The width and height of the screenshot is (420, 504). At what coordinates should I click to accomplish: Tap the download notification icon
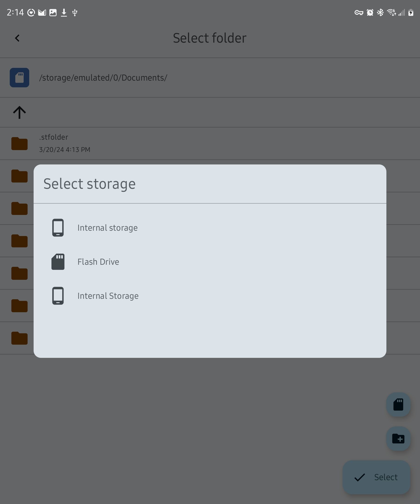pyautogui.click(x=64, y=13)
